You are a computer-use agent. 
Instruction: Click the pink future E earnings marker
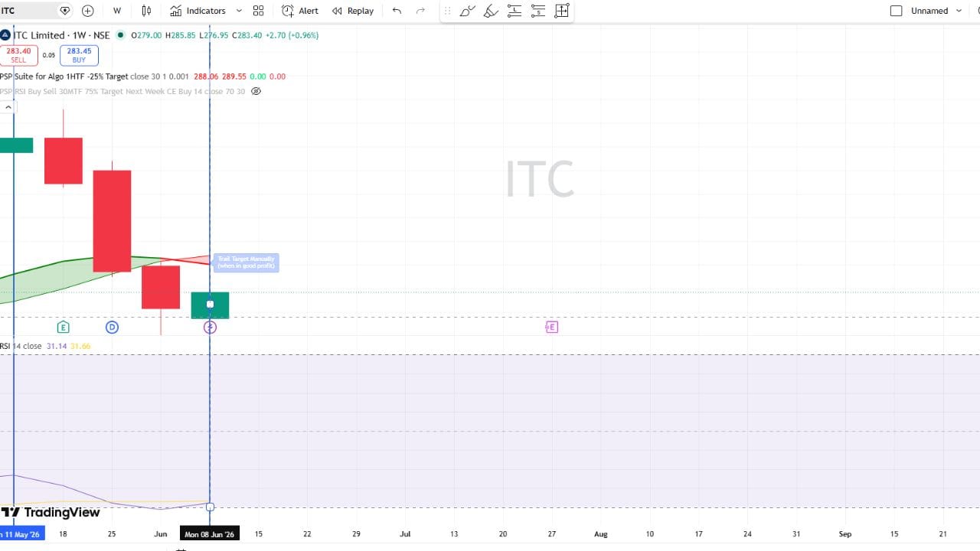point(551,327)
